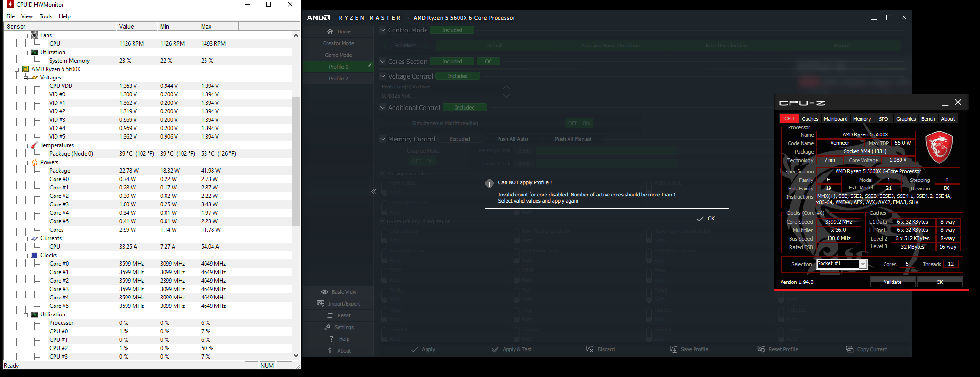The width and height of the screenshot is (980, 377).
Task: Collapse the Control Mode section chevron
Action: (383, 30)
